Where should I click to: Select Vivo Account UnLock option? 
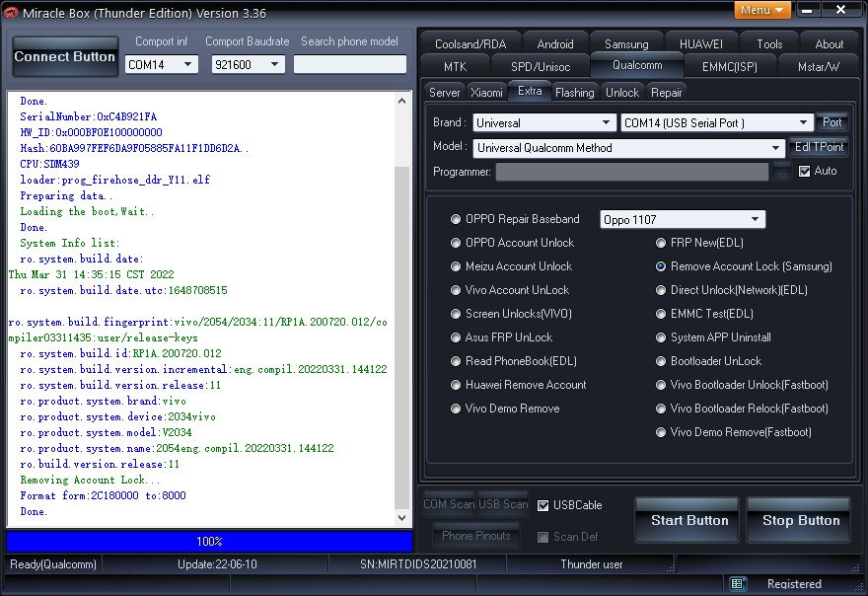(455, 290)
